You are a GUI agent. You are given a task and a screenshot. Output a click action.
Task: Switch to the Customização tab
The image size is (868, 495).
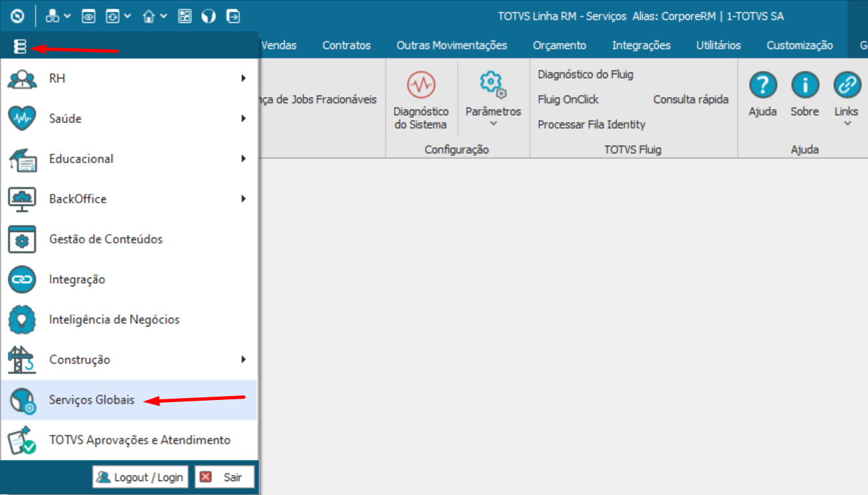(x=800, y=45)
